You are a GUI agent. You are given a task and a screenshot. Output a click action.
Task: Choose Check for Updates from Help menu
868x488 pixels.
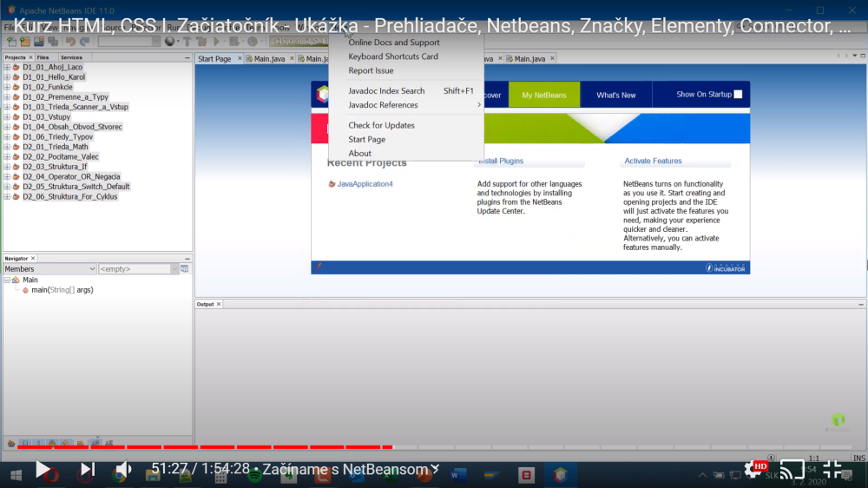[381, 125]
